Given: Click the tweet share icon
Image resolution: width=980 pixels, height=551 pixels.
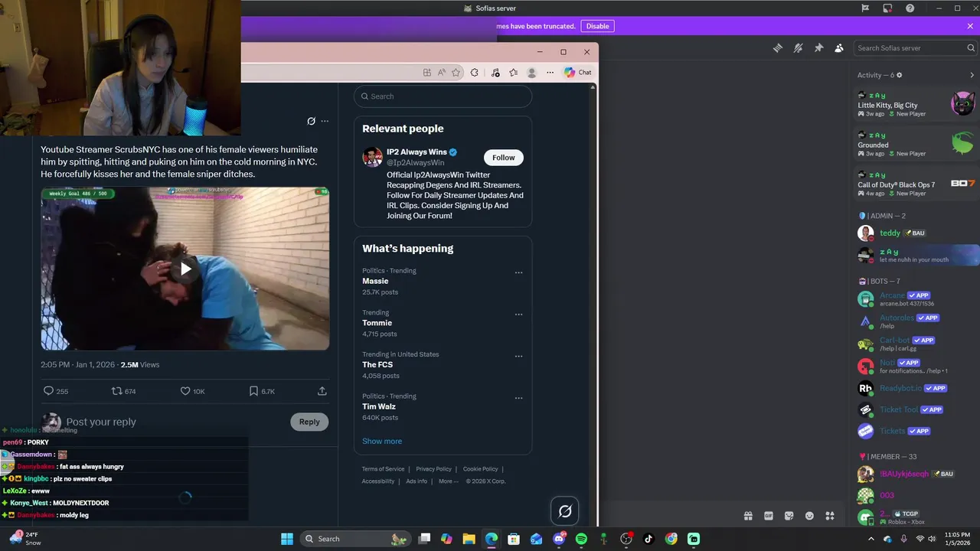Looking at the screenshot, I should 322,391.
